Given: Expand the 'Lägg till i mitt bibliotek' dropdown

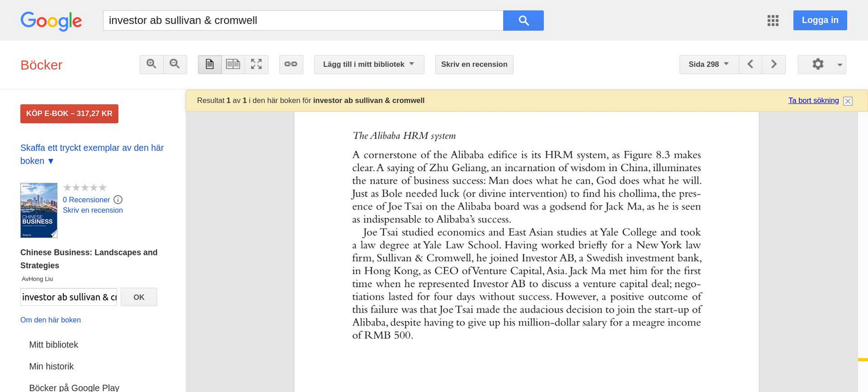Looking at the screenshot, I should [369, 64].
